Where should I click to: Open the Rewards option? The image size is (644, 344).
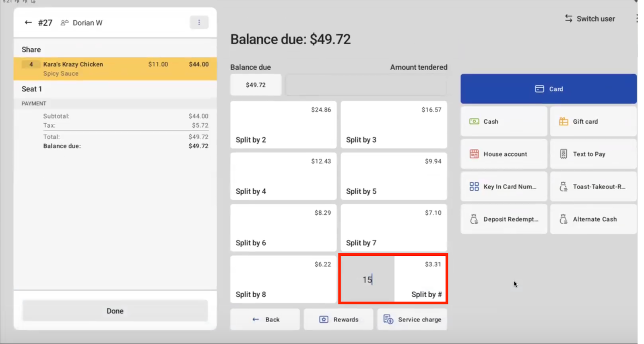tap(339, 319)
